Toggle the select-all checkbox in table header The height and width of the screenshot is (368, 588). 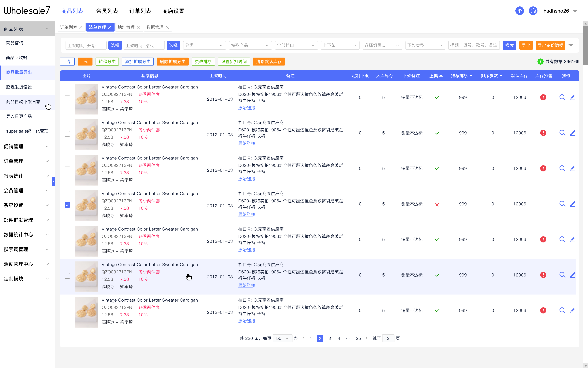point(67,76)
